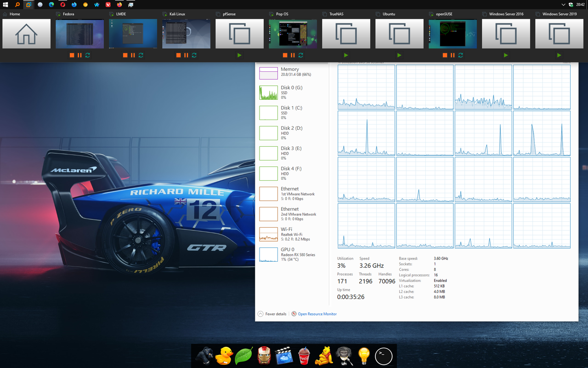Open the Fedora VM thumbnail preview
The width and height of the screenshot is (588, 368).
point(79,34)
